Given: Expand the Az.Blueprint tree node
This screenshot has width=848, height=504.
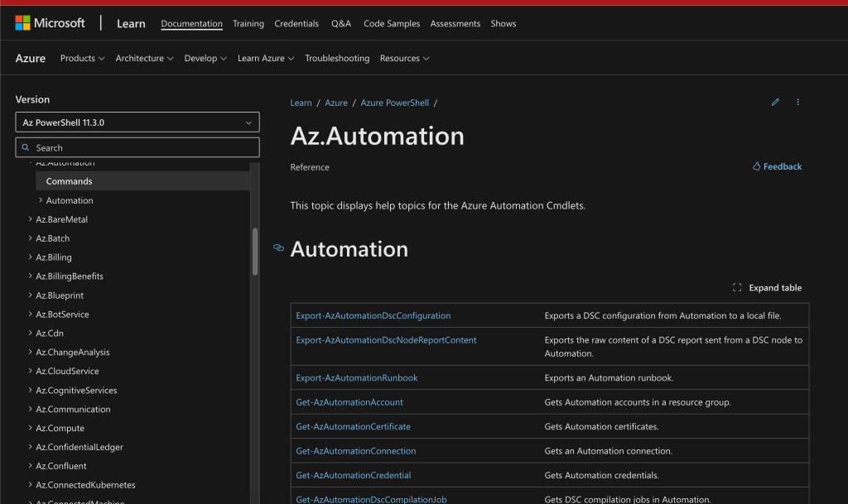Looking at the screenshot, I should (31, 295).
